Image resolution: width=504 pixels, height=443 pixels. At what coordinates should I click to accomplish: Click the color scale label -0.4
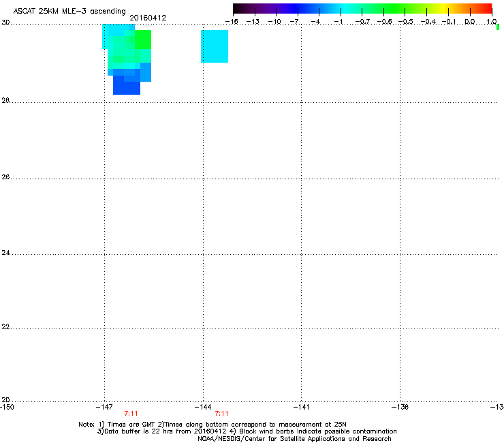click(428, 22)
